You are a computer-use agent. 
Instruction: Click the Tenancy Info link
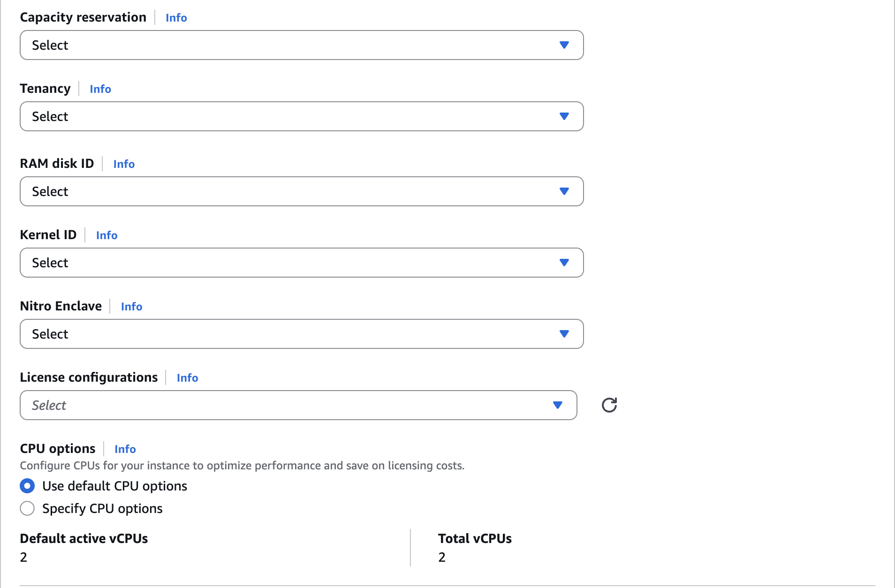tap(100, 89)
